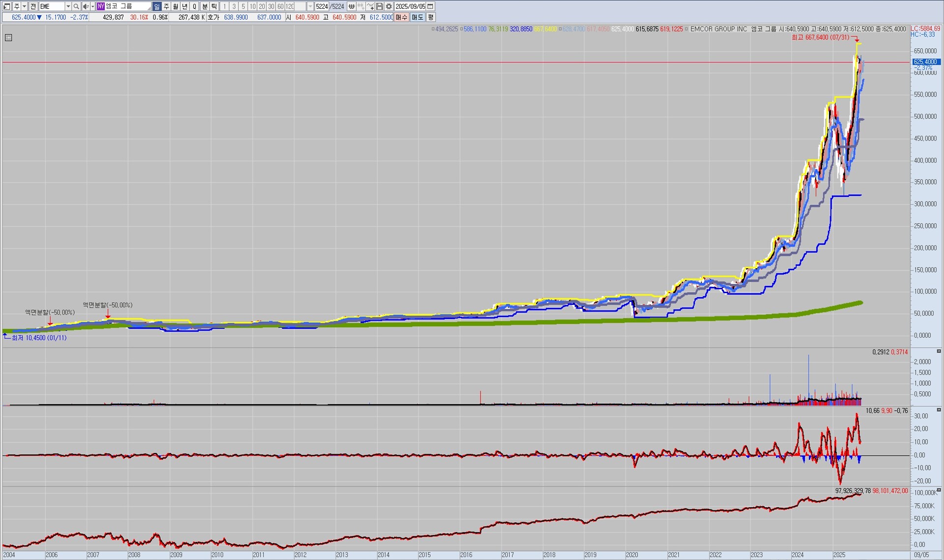Toggle weekly (주) chart period
The height and width of the screenshot is (560, 944).
pyautogui.click(x=166, y=6)
